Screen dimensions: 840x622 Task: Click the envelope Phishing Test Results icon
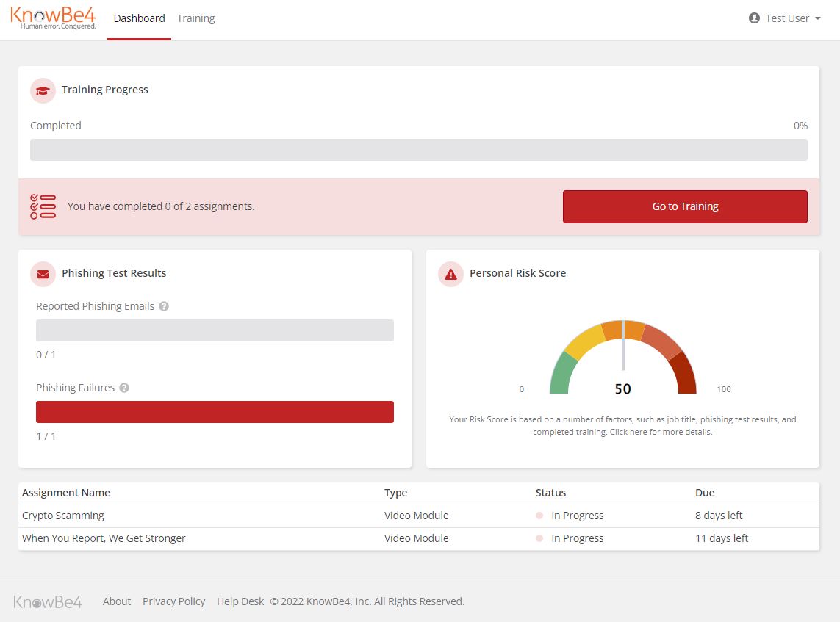point(43,274)
